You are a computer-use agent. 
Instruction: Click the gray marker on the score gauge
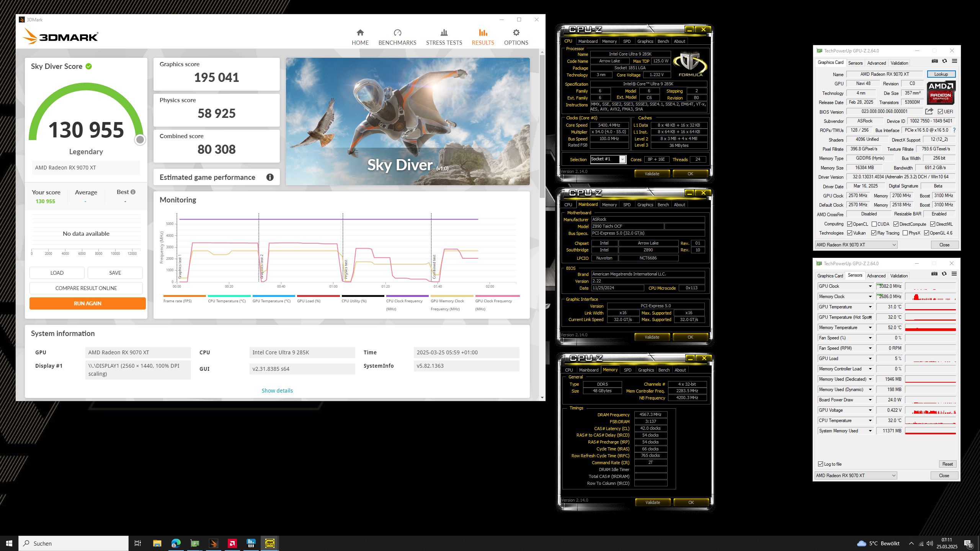[140, 140]
